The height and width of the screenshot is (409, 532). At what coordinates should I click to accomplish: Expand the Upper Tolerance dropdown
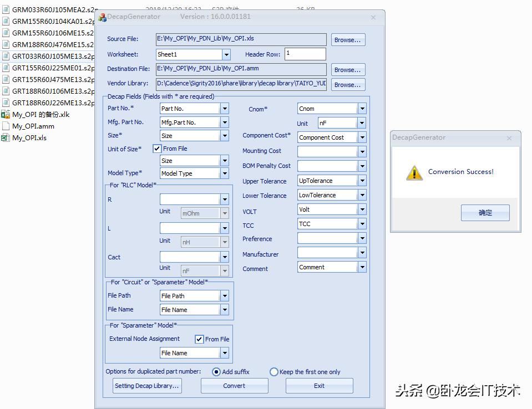coord(362,181)
